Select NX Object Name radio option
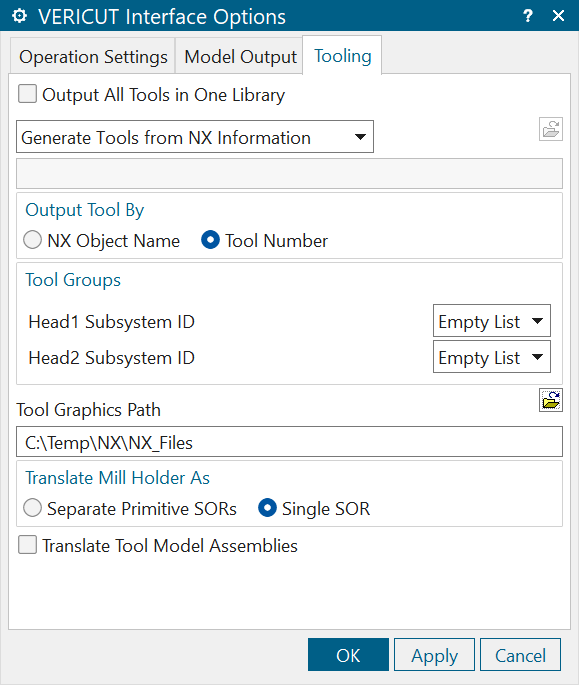 [32, 240]
